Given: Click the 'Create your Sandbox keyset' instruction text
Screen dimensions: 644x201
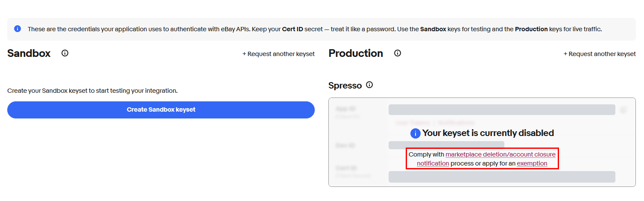Looking at the screenshot, I should 92,91.
